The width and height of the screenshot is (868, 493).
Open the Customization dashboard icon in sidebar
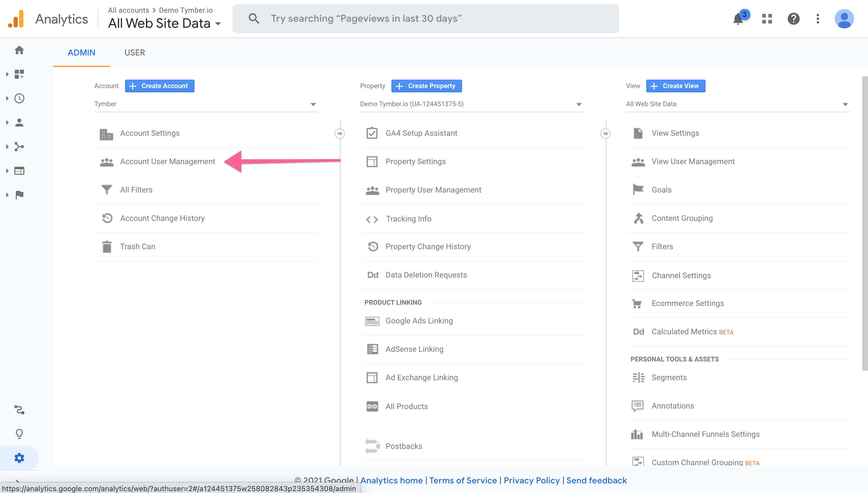19,74
